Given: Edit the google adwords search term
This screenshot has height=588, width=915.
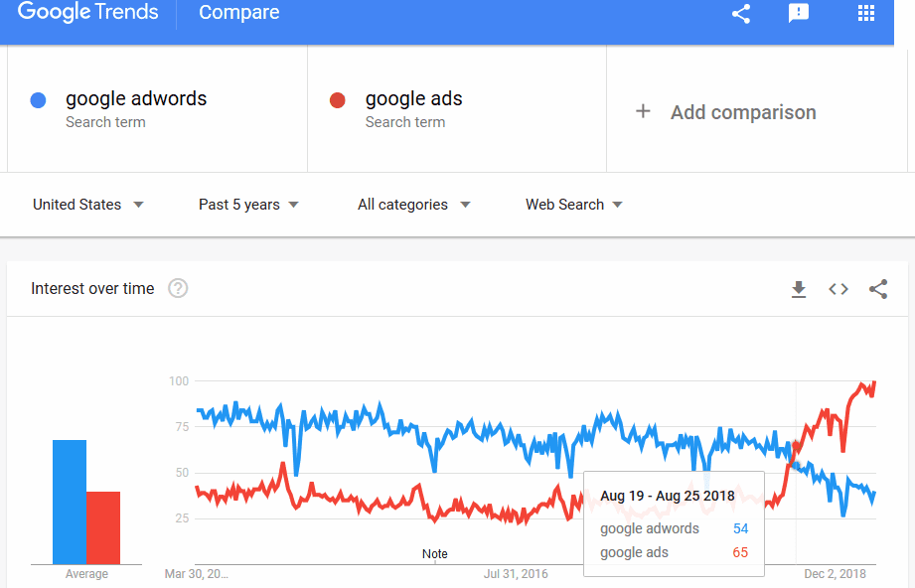Looking at the screenshot, I should coord(136,99).
